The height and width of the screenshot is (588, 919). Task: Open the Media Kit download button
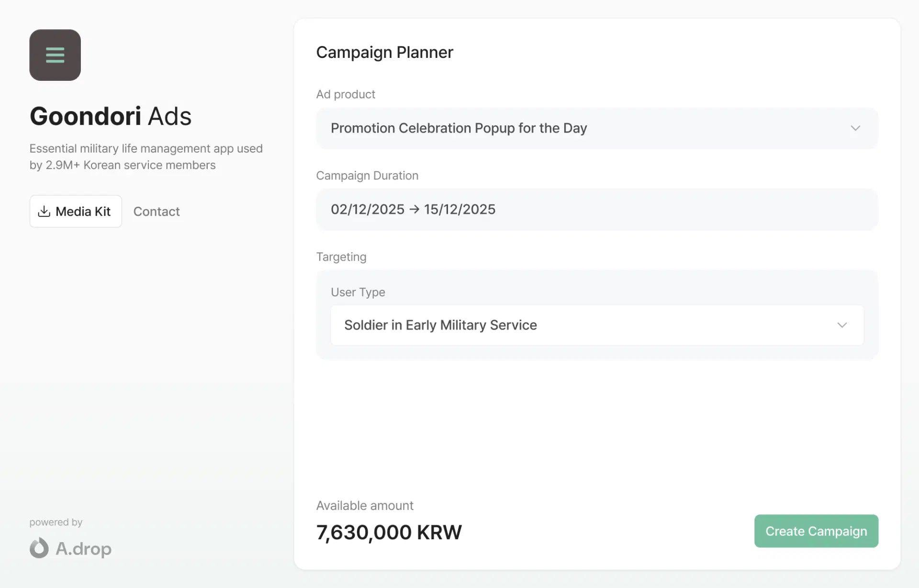[76, 211]
